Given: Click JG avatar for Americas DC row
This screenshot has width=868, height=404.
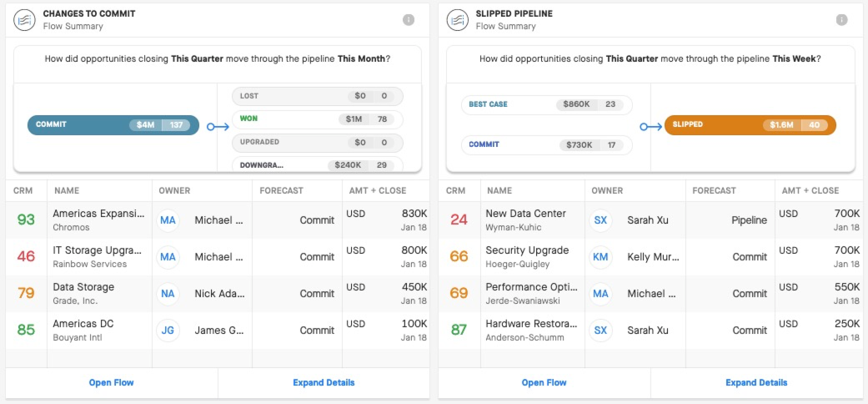Looking at the screenshot, I should coord(168,331).
